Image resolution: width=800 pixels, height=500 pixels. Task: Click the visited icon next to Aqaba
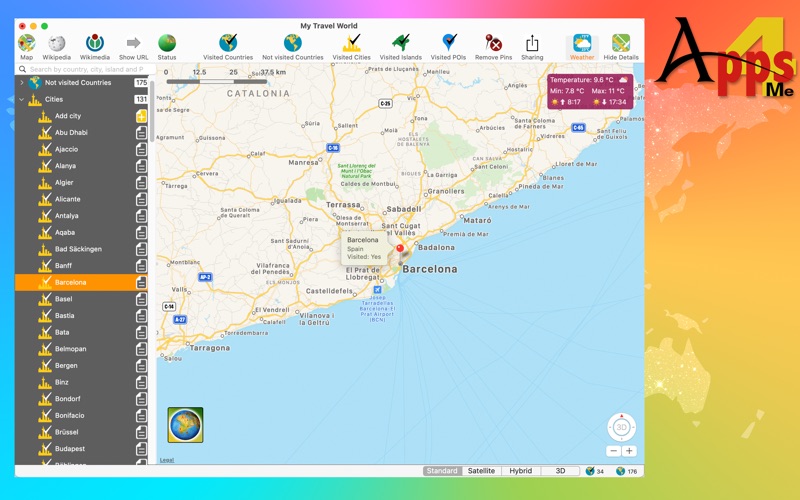45,232
